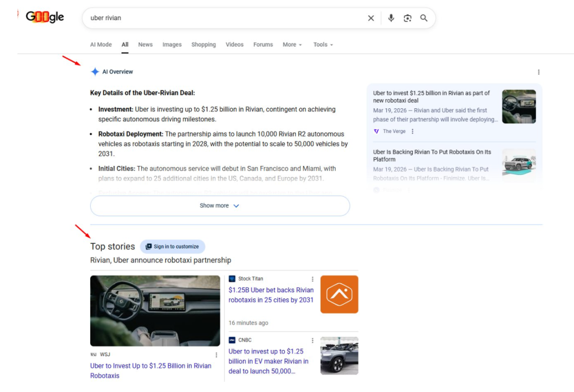This screenshot has height=392, width=574.
Task: Open WSJ Uber to Invest article link
Action: coord(151,370)
